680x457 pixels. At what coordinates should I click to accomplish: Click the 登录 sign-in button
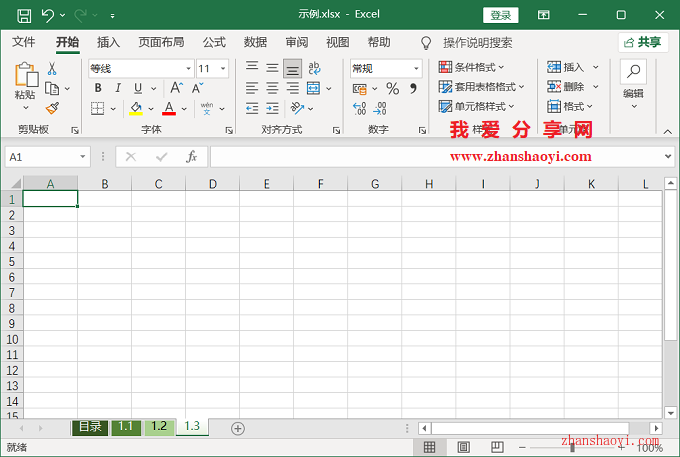click(501, 16)
